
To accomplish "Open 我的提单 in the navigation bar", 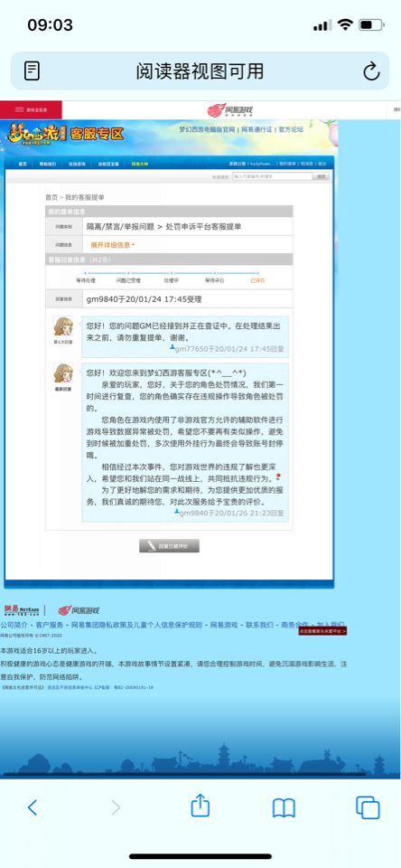I will pos(287,164).
